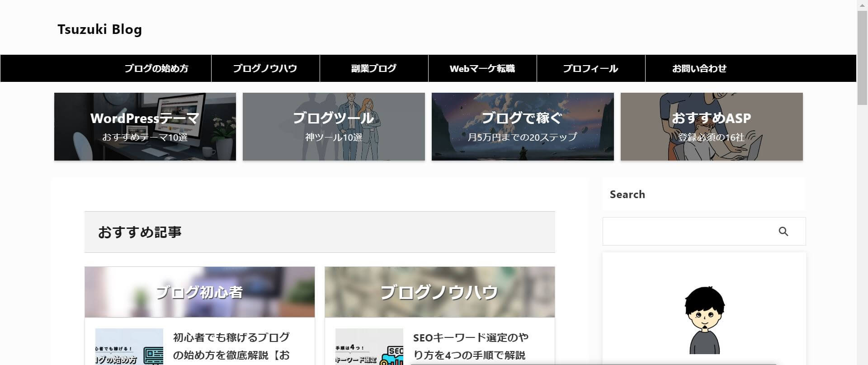Open the ブログ初心者 category banner

(199, 292)
